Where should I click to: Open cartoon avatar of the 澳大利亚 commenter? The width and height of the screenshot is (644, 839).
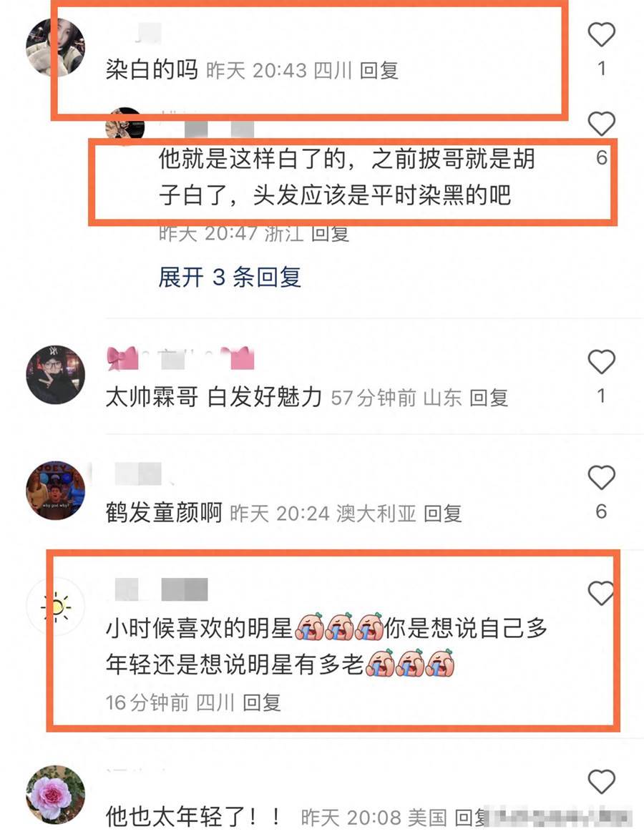pyautogui.click(x=55, y=490)
